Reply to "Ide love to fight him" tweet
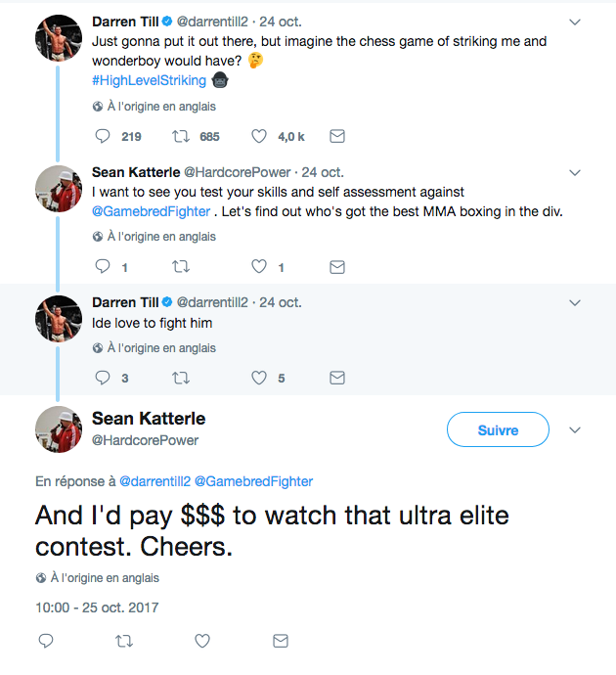 (x=103, y=378)
